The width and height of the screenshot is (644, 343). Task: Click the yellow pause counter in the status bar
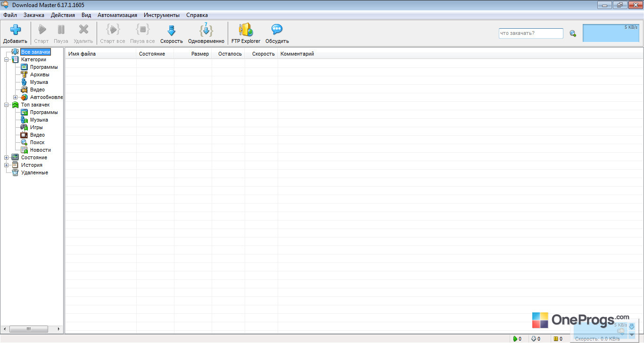(558, 339)
